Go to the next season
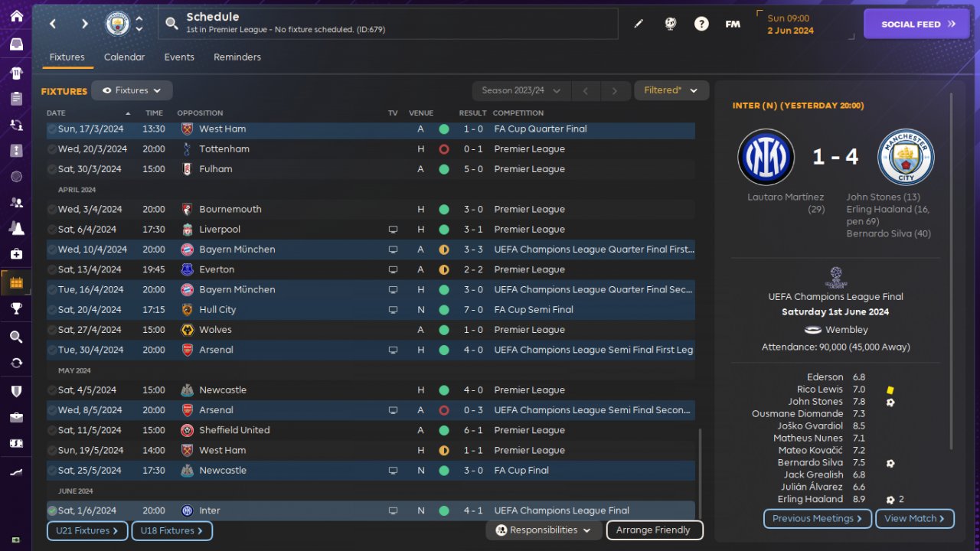980x551 pixels. click(x=614, y=90)
